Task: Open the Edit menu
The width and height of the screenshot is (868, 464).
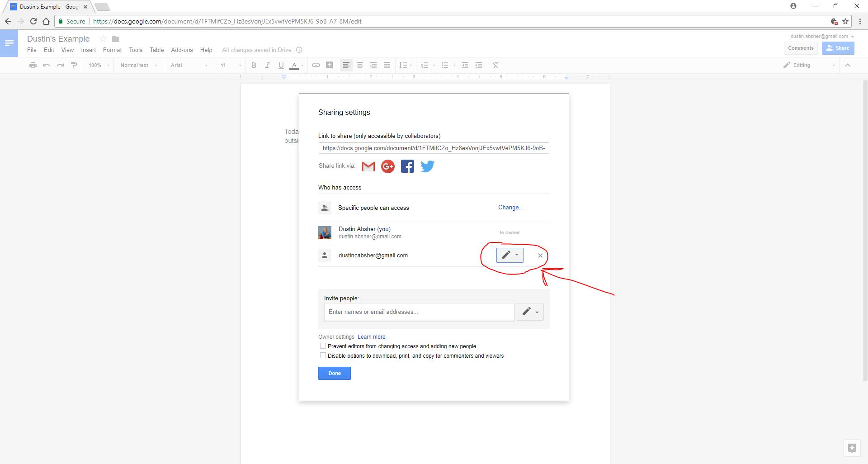Action: [x=49, y=50]
